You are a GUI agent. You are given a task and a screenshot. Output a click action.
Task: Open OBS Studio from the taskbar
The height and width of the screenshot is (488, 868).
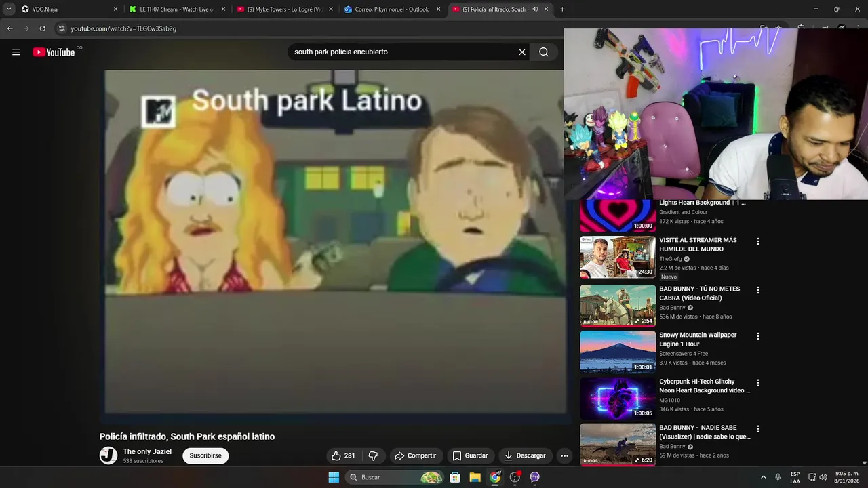tap(515, 477)
